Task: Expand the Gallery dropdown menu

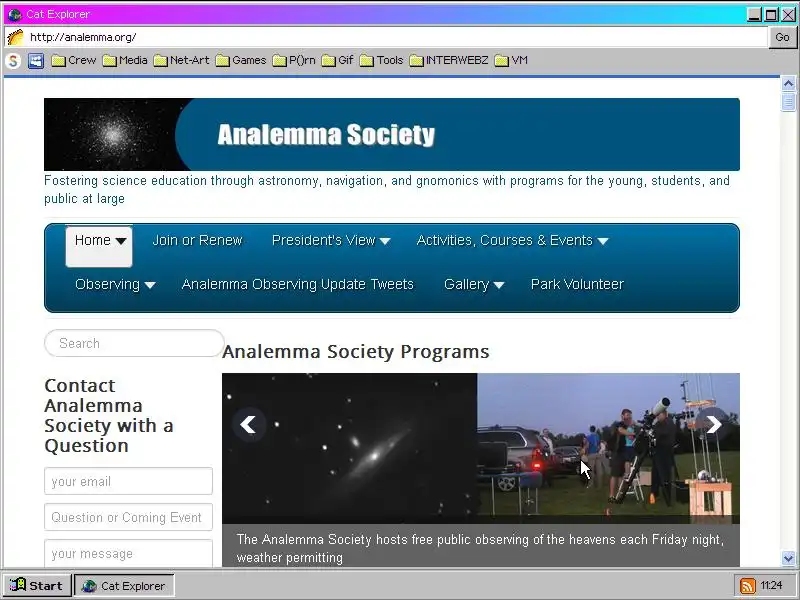Action: (474, 285)
